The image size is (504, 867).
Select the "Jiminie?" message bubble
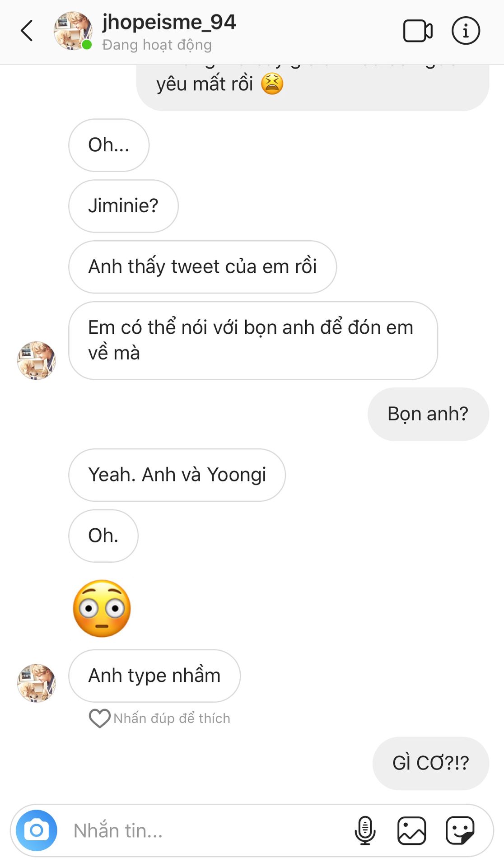click(123, 206)
